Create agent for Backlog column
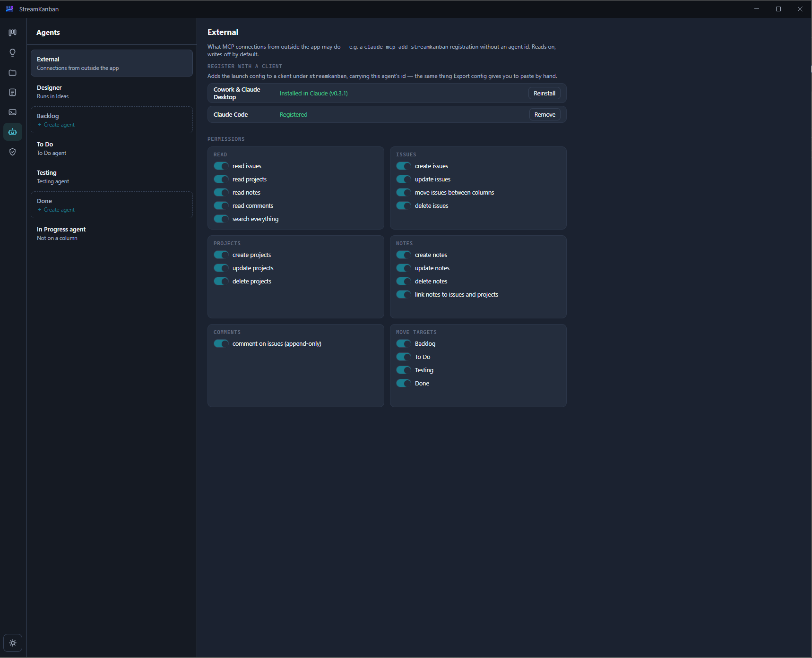Screen dimensions: 812x658 tap(56, 125)
